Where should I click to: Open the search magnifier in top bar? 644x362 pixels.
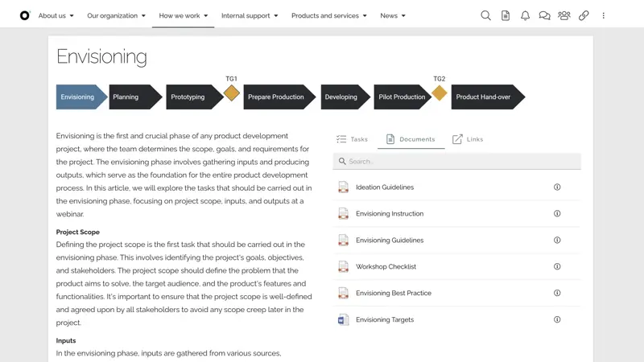[x=485, y=15]
